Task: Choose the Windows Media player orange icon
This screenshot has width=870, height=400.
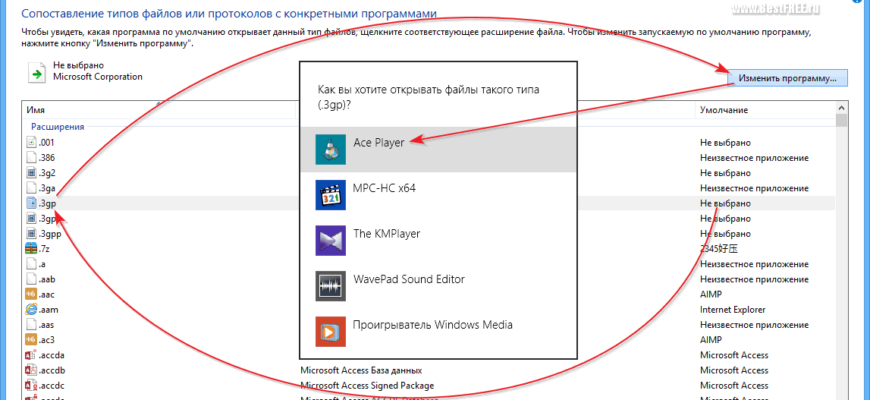Action: pyautogui.click(x=331, y=332)
